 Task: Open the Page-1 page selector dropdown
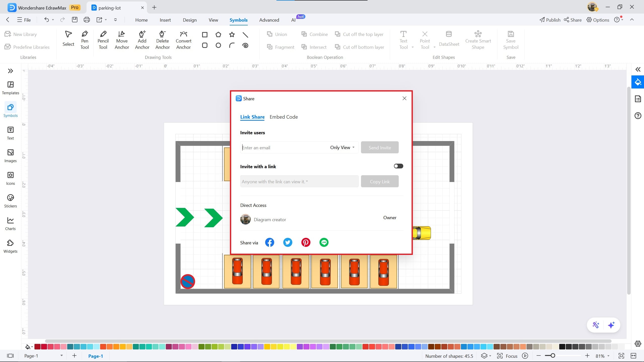pos(61,355)
